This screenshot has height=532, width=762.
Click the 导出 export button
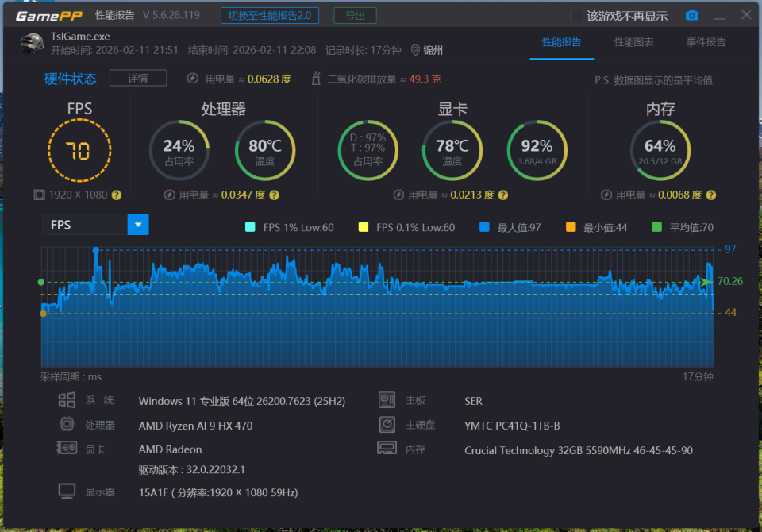(x=356, y=16)
